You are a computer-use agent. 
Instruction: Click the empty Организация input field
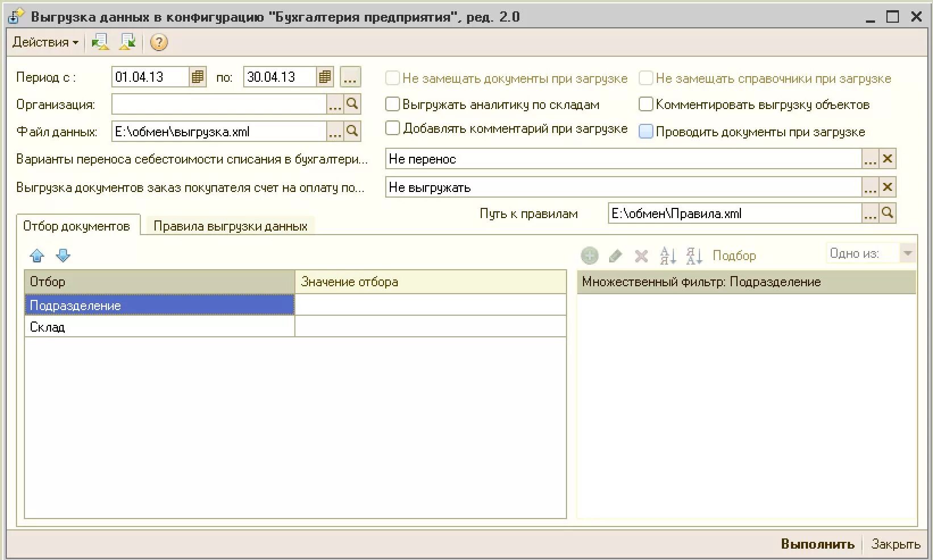coord(219,105)
